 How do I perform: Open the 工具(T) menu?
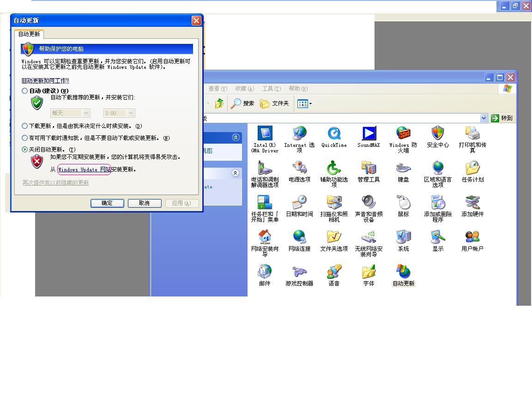272,89
